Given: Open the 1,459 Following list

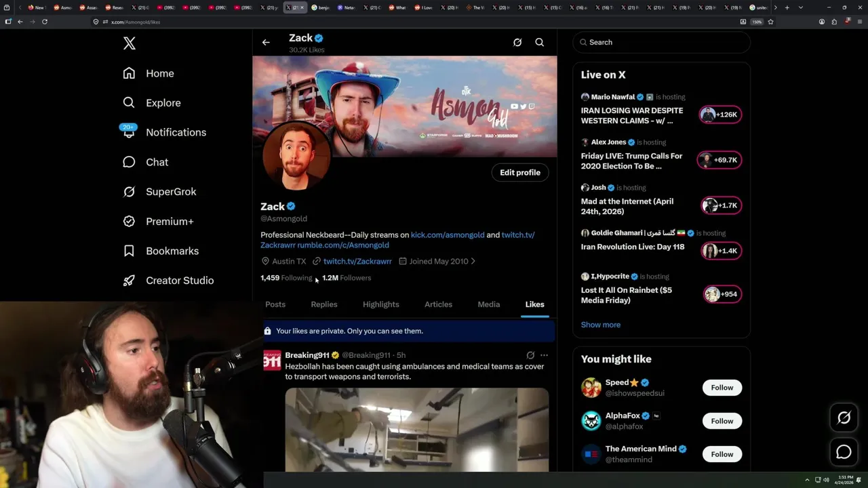Looking at the screenshot, I should click(286, 278).
